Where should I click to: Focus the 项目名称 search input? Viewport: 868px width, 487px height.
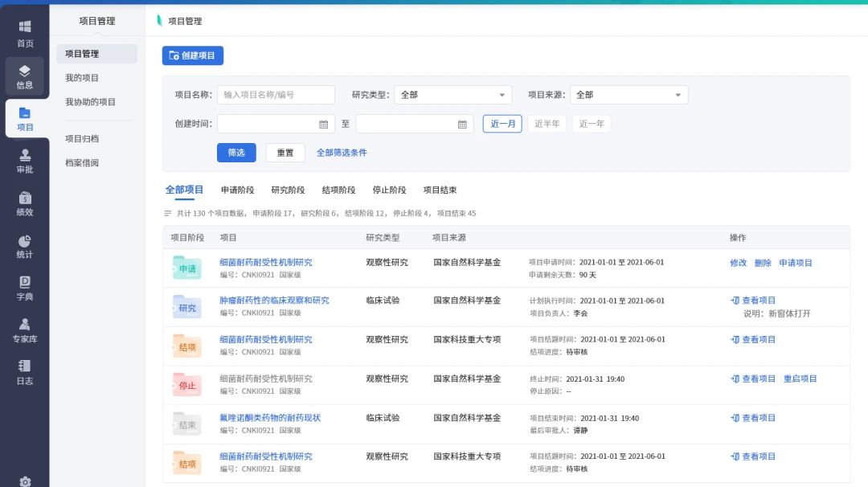click(276, 95)
